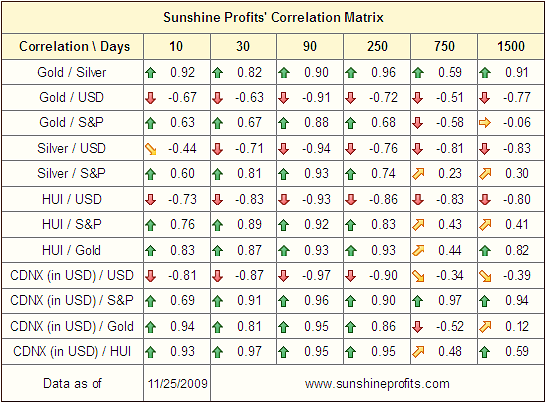Click the orange diagonal-up arrow for HUI / Gold 750-day
Viewport: 547px width, 404px height.
418,250
